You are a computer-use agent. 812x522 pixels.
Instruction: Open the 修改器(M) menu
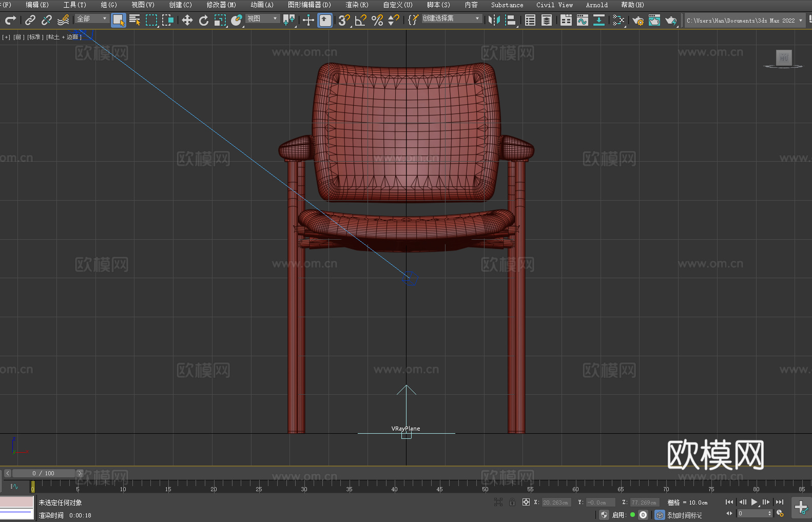[x=221, y=5]
